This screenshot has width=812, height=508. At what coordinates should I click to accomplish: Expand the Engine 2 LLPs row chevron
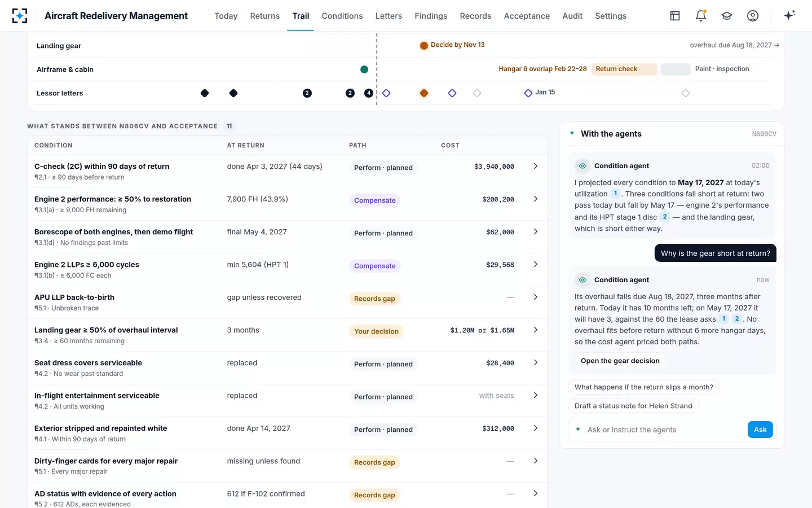point(536,265)
